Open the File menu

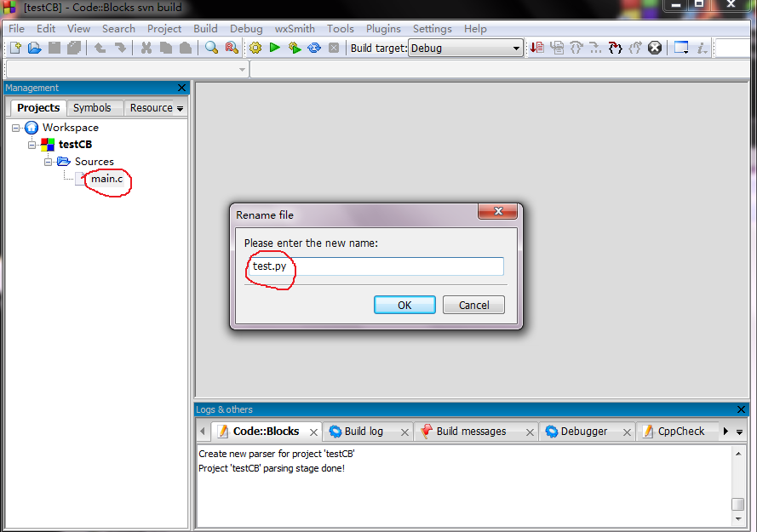16,28
